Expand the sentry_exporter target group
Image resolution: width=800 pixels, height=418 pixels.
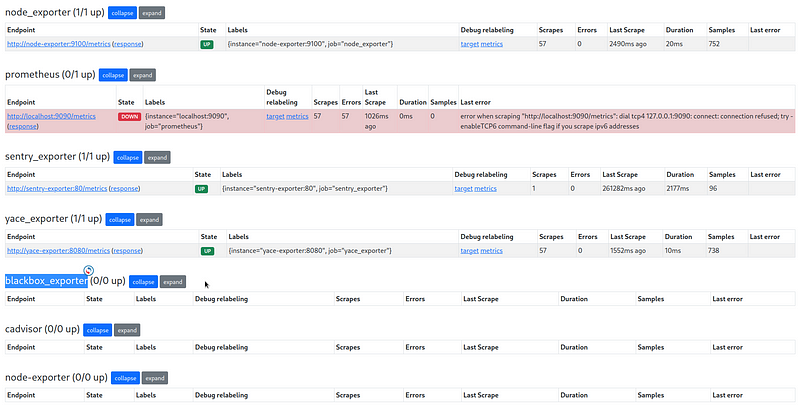158,157
